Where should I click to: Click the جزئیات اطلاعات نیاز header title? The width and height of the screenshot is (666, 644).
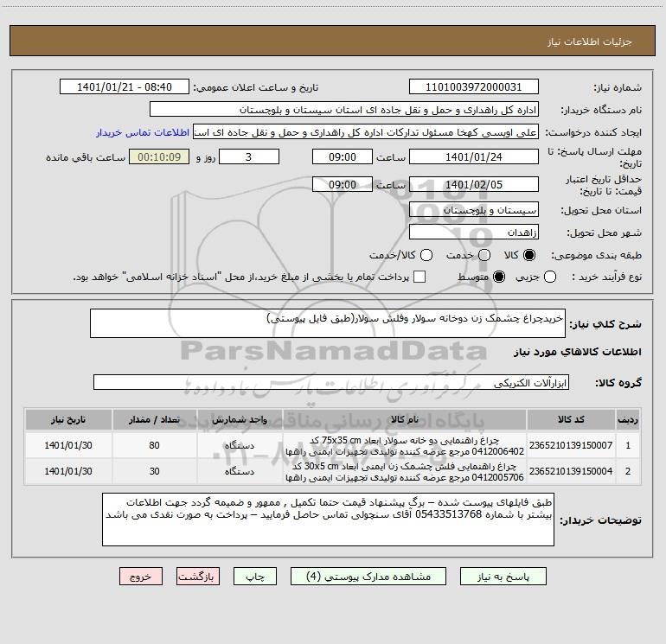590,41
